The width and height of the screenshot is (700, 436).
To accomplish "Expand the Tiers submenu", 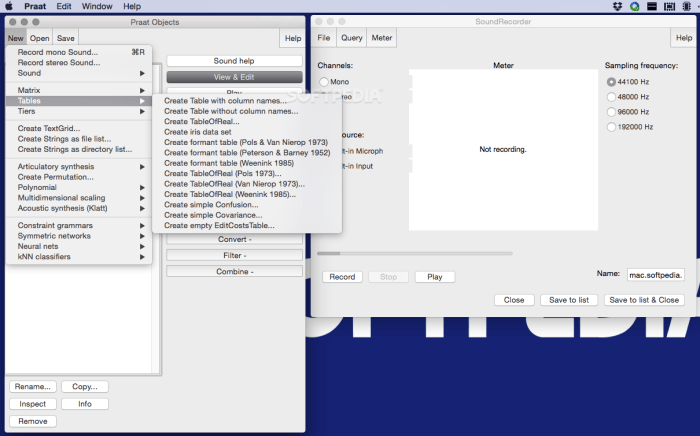I will click(x=79, y=111).
